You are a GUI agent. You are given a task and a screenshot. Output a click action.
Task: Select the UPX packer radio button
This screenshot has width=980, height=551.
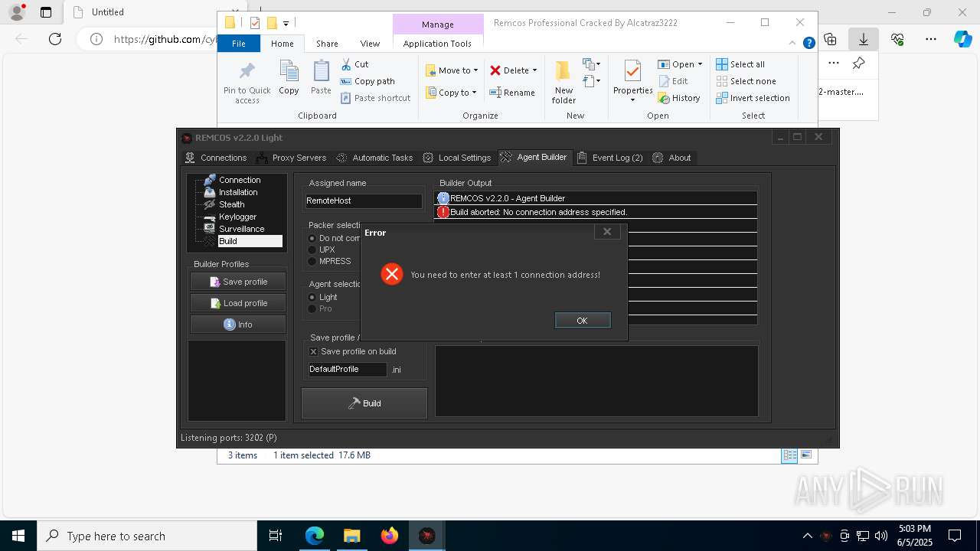click(312, 249)
